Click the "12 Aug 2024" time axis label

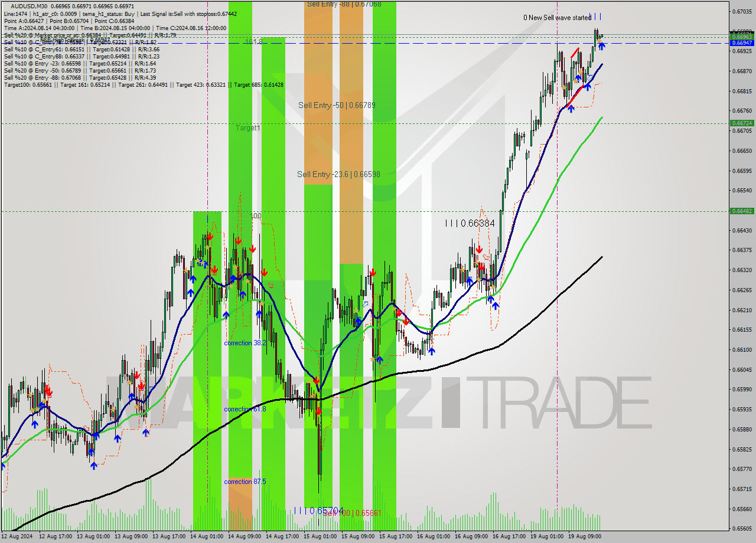[17, 537]
